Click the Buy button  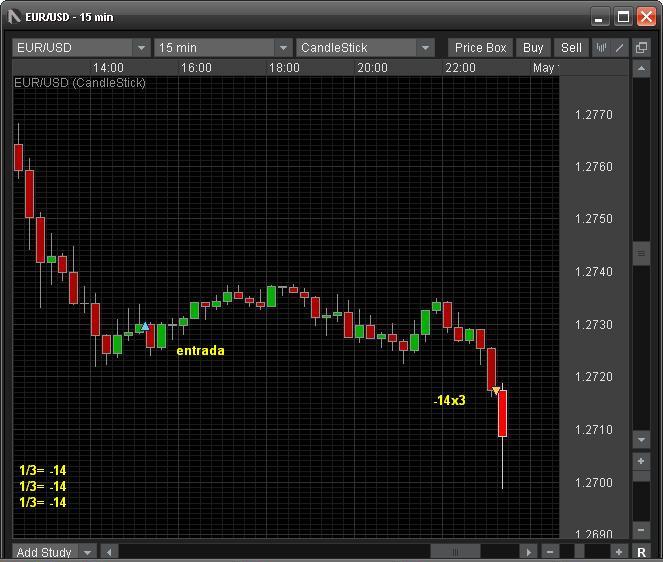tap(533, 48)
